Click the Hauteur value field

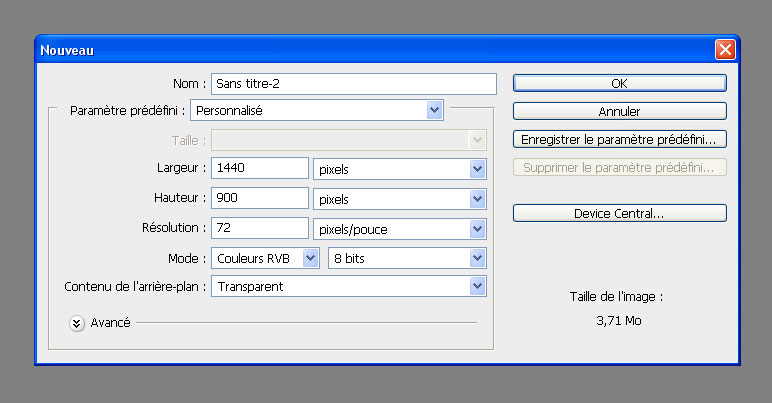[260, 198]
